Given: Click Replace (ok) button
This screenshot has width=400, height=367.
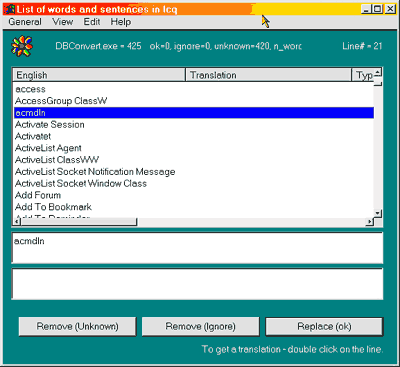Looking at the screenshot, I should [x=324, y=326].
